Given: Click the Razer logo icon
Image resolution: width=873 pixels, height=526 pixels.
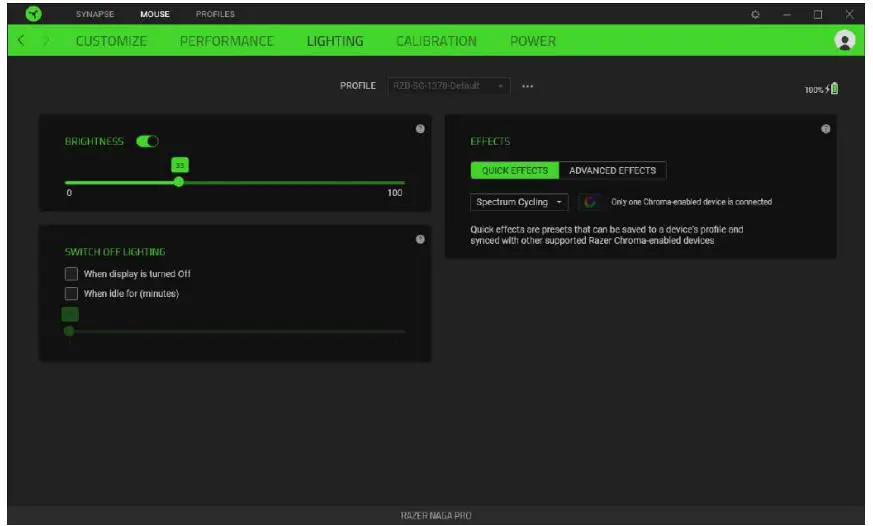Looking at the screenshot, I should click(33, 13).
